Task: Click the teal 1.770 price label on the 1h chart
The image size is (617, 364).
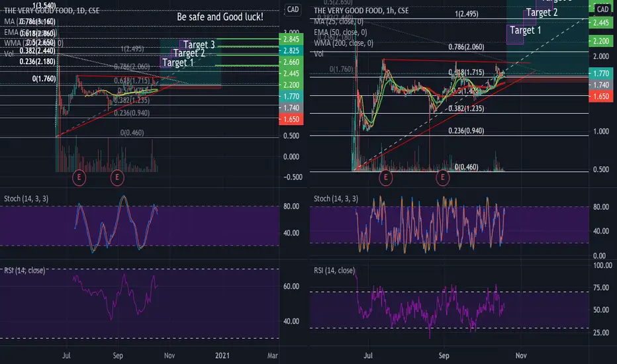Action: click(x=601, y=73)
